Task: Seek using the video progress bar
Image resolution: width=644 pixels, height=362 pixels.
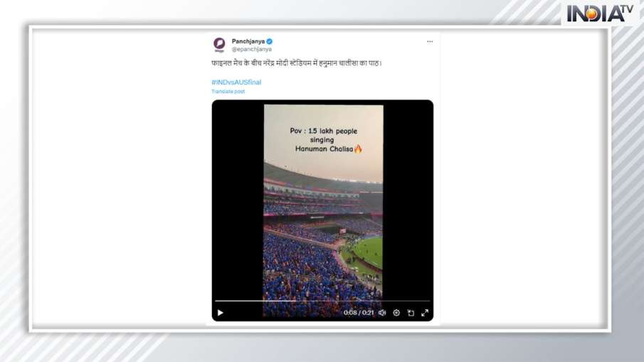Action: coord(322,302)
